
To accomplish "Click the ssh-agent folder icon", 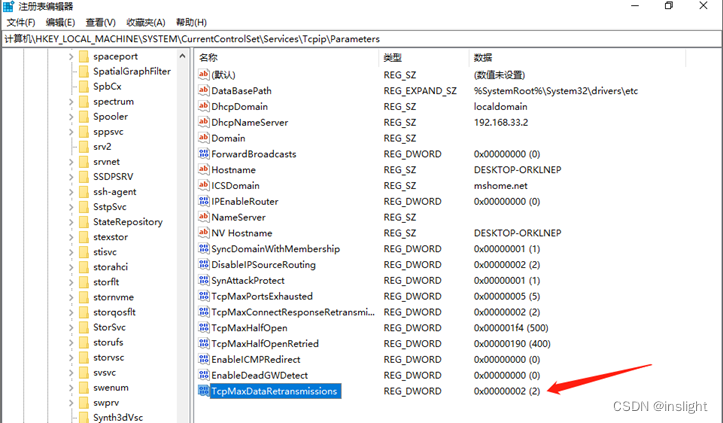I will [83, 192].
